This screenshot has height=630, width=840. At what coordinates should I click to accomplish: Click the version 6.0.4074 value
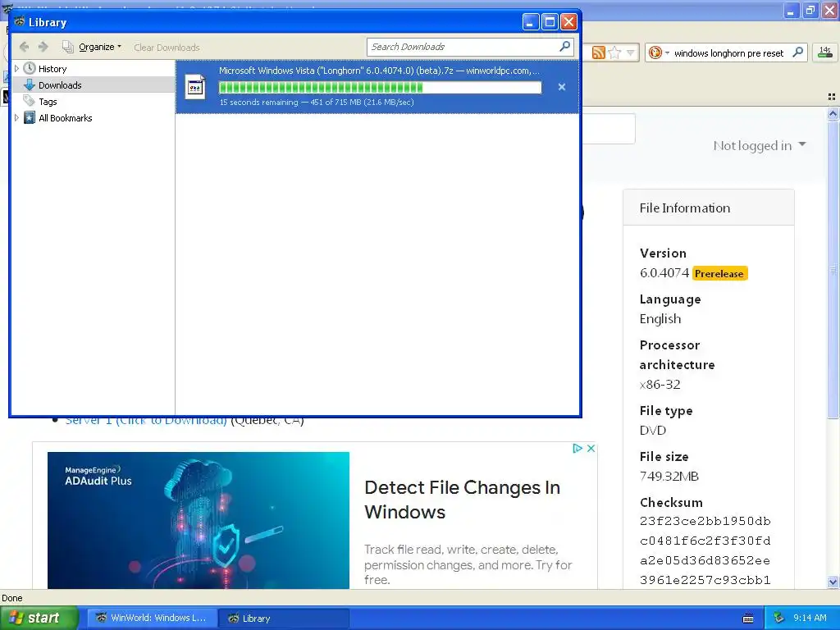coord(664,272)
